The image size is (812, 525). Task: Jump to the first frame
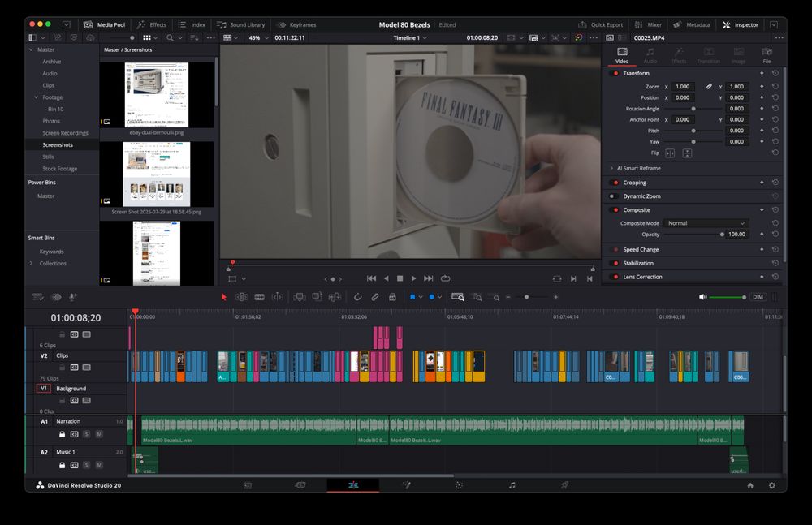point(371,278)
